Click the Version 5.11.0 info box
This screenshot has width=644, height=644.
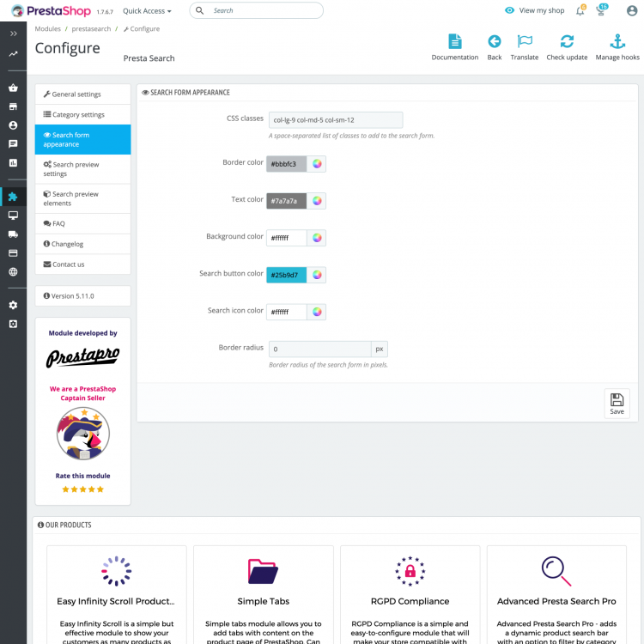click(83, 295)
